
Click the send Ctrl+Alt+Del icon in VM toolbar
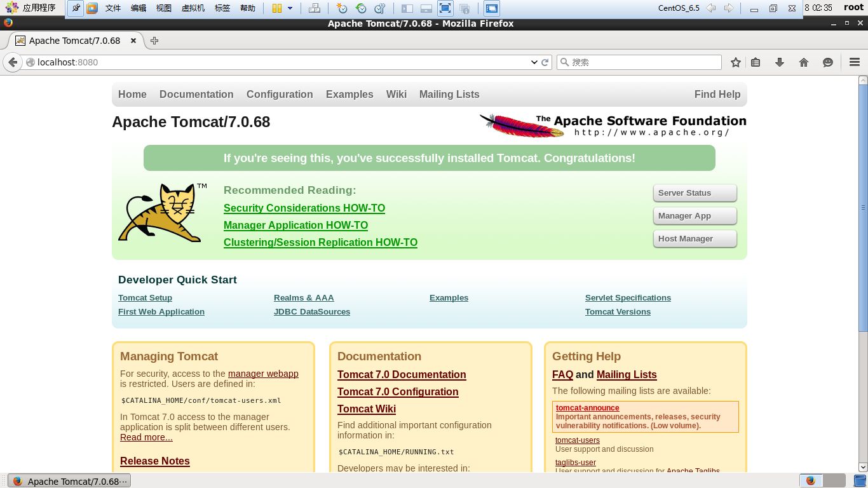314,8
